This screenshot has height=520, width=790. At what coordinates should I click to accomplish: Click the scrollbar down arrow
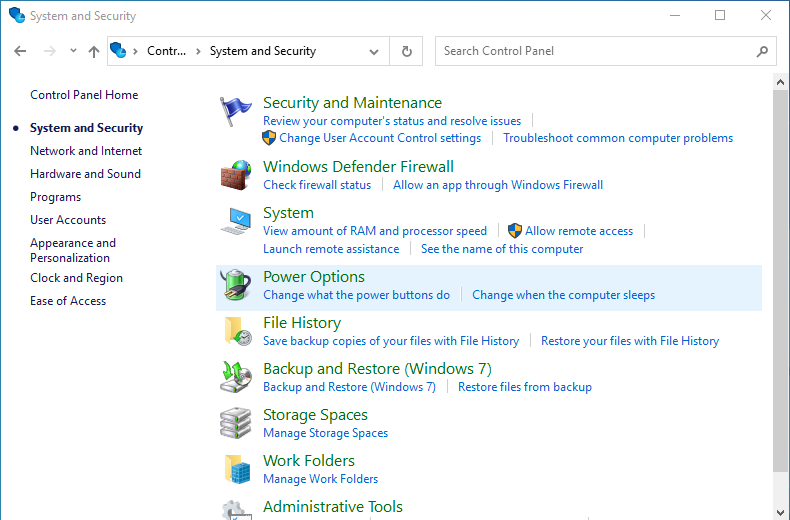point(780,513)
